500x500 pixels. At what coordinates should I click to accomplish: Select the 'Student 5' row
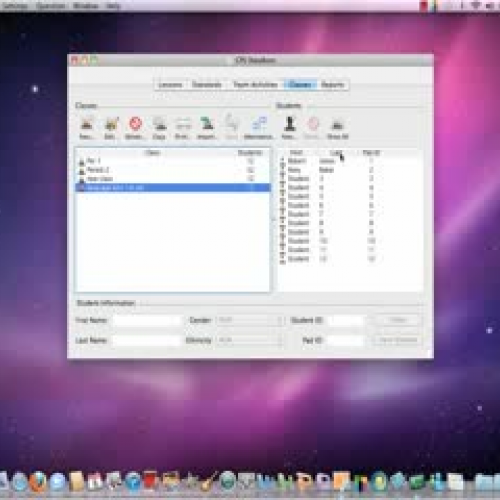click(x=350, y=196)
